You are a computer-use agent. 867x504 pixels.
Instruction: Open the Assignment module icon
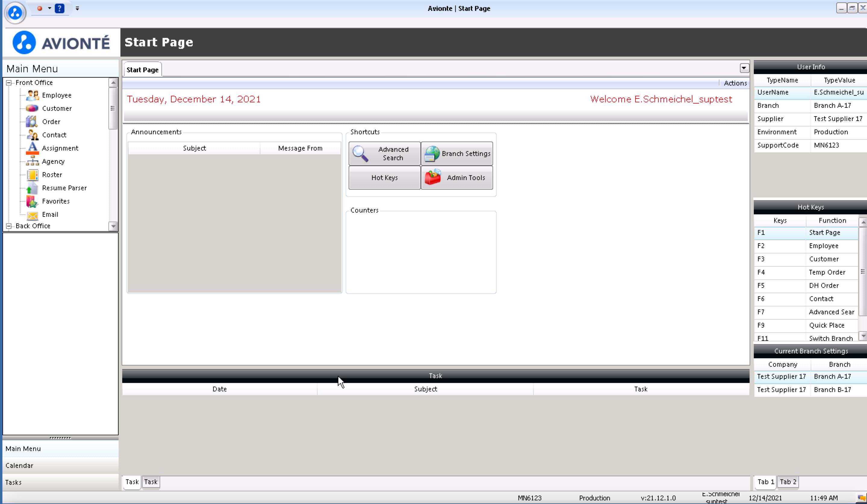32,148
